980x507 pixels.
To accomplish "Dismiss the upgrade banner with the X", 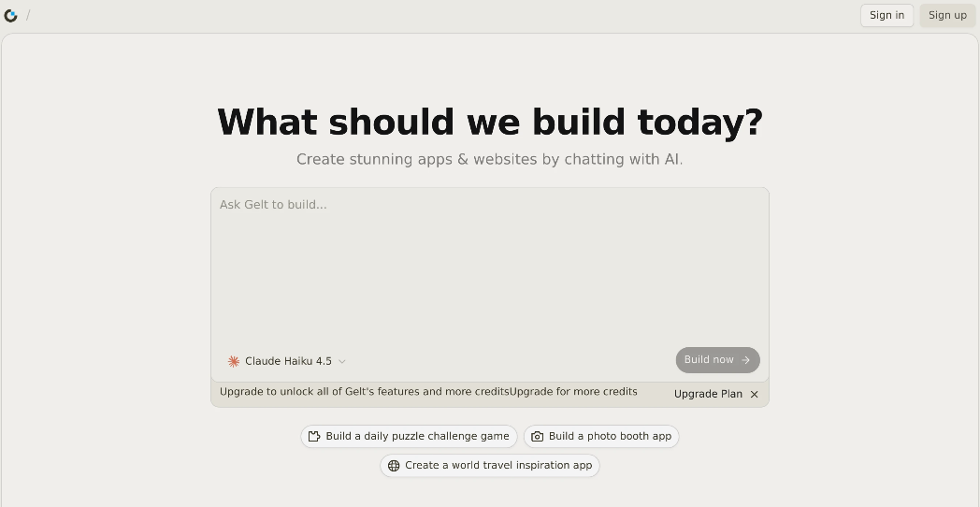I will click(755, 394).
